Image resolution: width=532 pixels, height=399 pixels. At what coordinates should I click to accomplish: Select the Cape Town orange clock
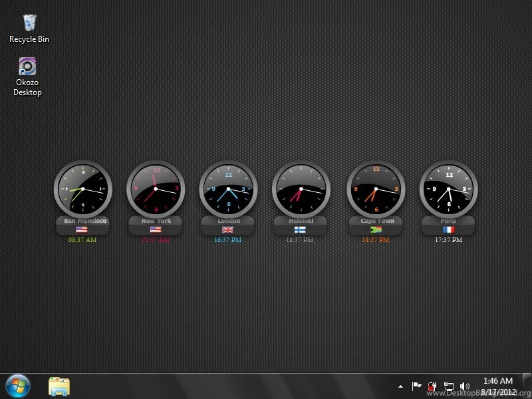(376, 189)
